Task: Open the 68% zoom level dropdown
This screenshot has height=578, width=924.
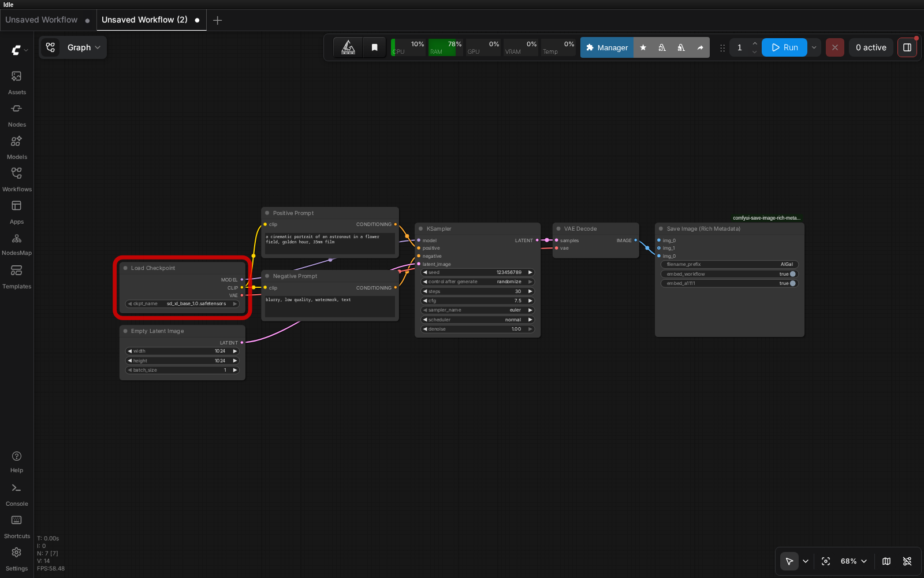Action: pyautogui.click(x=854, y=561)
